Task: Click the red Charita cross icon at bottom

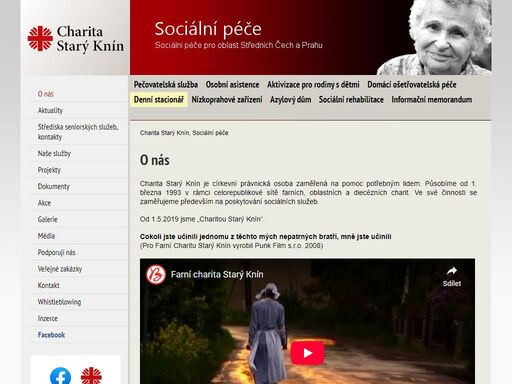Action: [x=91, y=376]
